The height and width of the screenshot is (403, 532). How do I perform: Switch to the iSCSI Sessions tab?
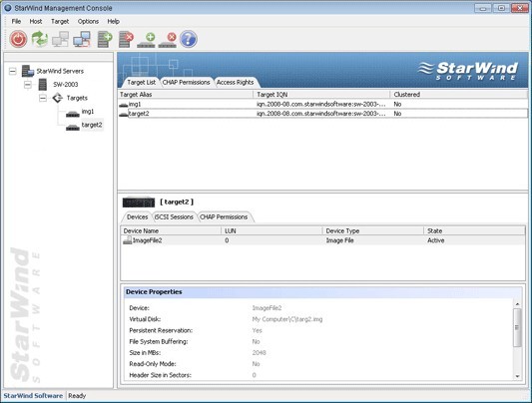[x=174, y=216]
